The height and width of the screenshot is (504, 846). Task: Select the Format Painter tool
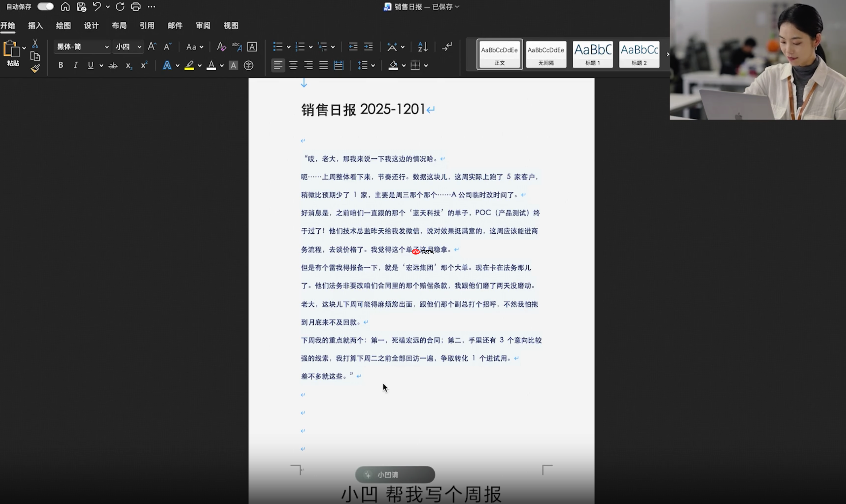click(35, 68)
